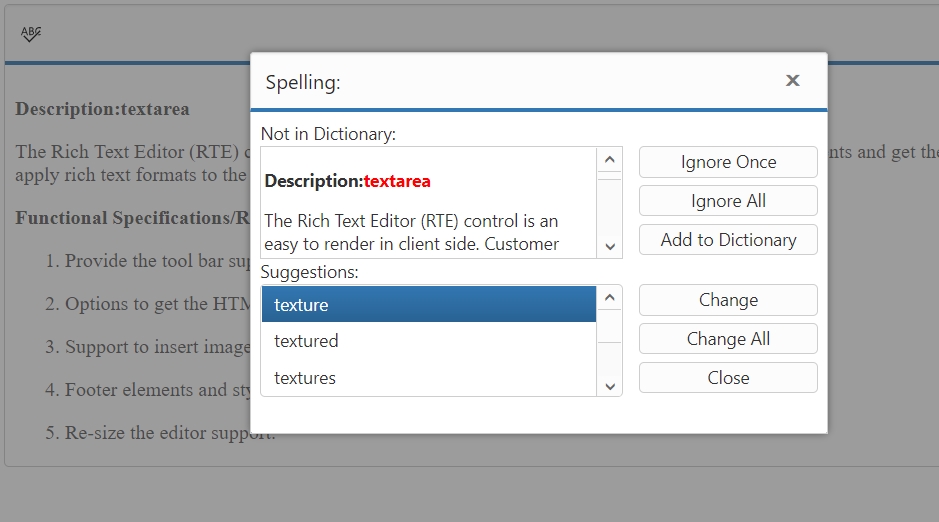
Task: Add the word with Add to Dictionary
Action: 728,240
